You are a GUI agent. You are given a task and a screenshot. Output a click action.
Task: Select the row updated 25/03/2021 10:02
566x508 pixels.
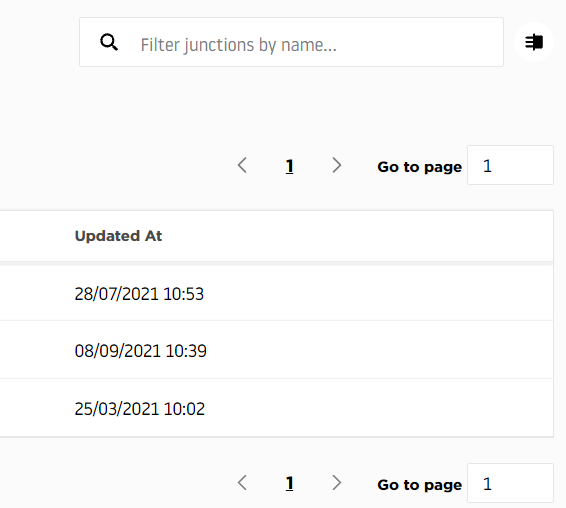277,408
